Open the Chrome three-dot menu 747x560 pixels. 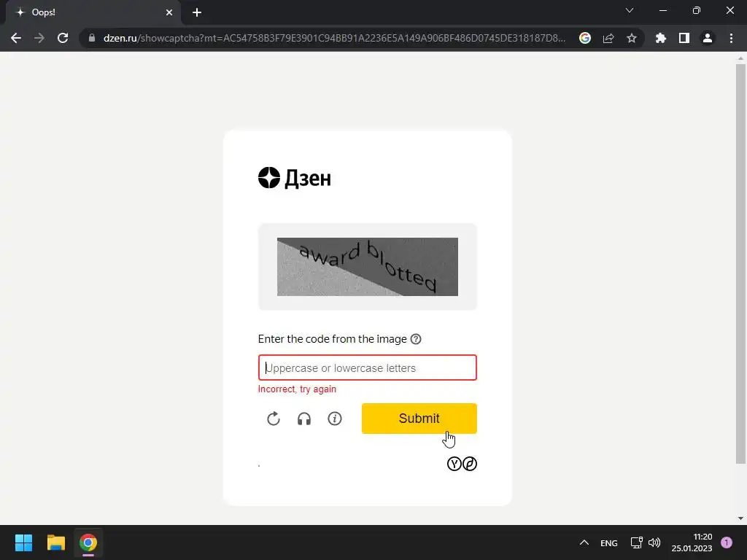[x=731, y=38]
